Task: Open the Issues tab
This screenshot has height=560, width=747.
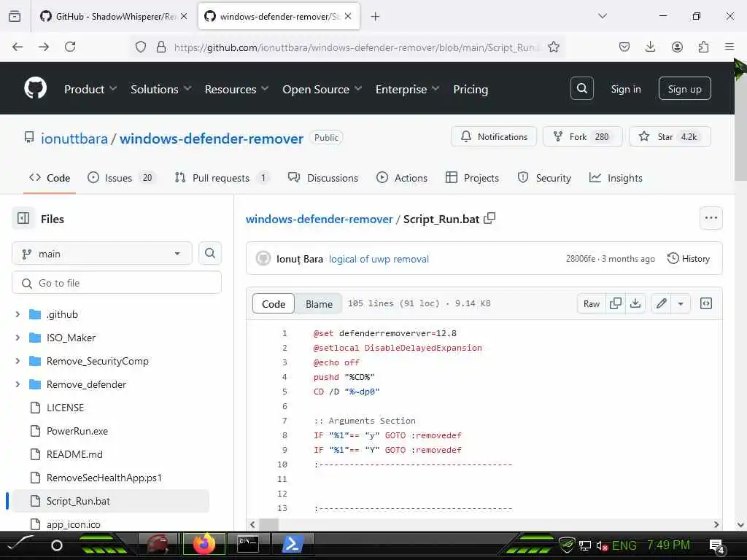Action: coord(122,178)
